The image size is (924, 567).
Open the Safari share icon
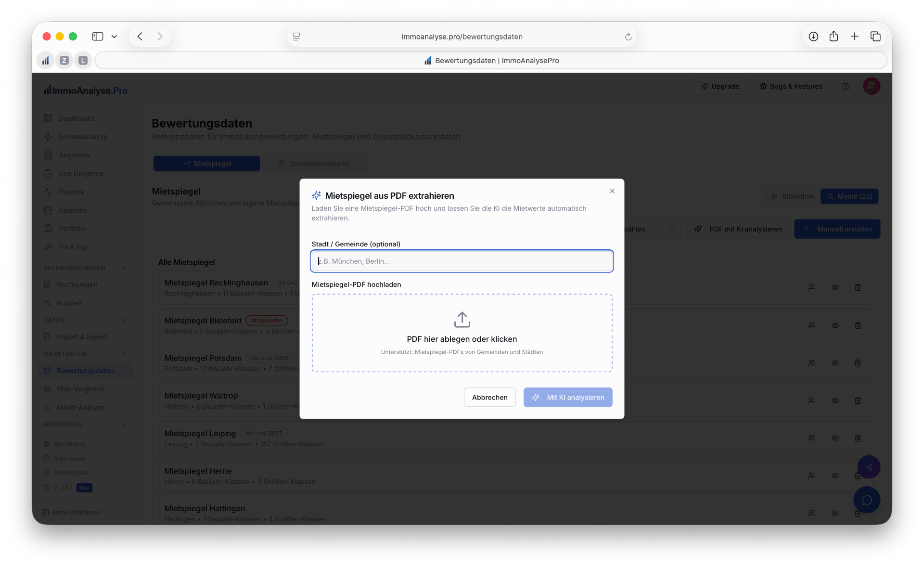click(834, 37)
